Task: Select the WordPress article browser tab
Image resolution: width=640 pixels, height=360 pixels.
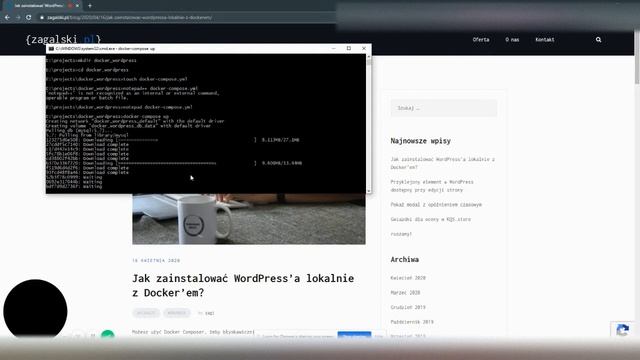Action: point(41,6)
